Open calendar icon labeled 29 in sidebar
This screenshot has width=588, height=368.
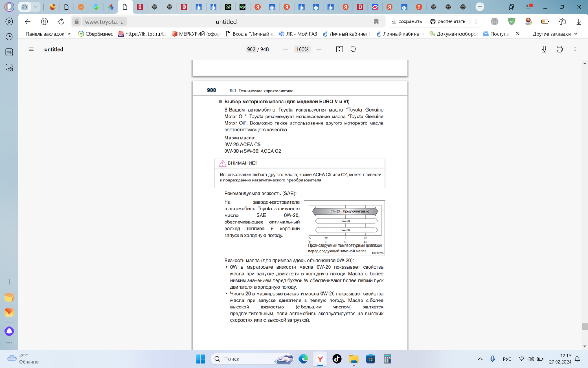[x=9, y=52]
